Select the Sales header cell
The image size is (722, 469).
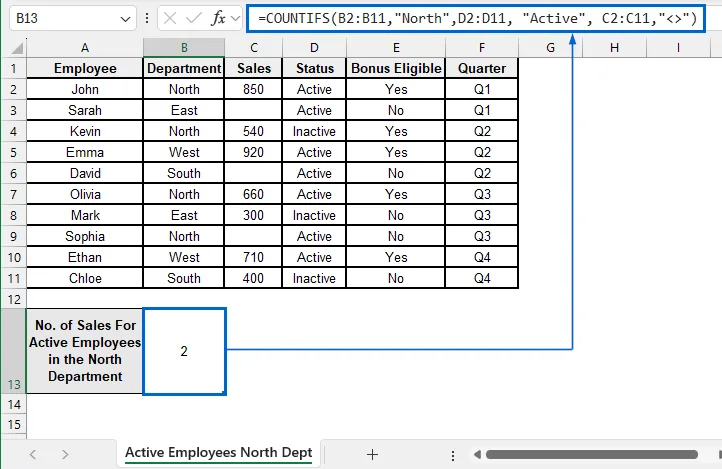click(x=253, y=68)
